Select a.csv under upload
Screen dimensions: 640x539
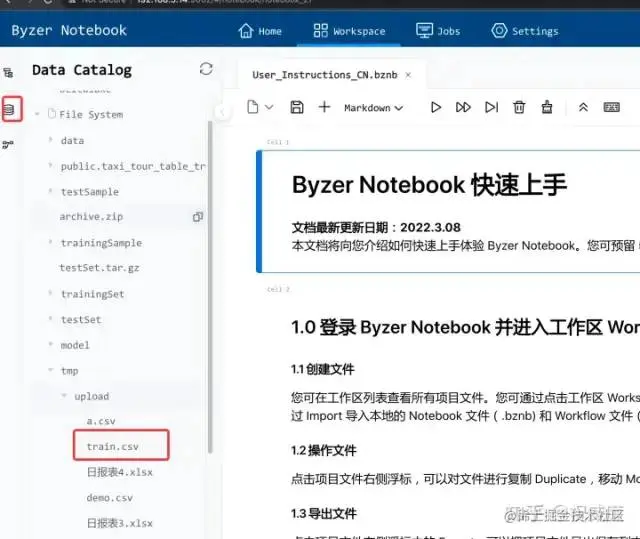point(101,421)
